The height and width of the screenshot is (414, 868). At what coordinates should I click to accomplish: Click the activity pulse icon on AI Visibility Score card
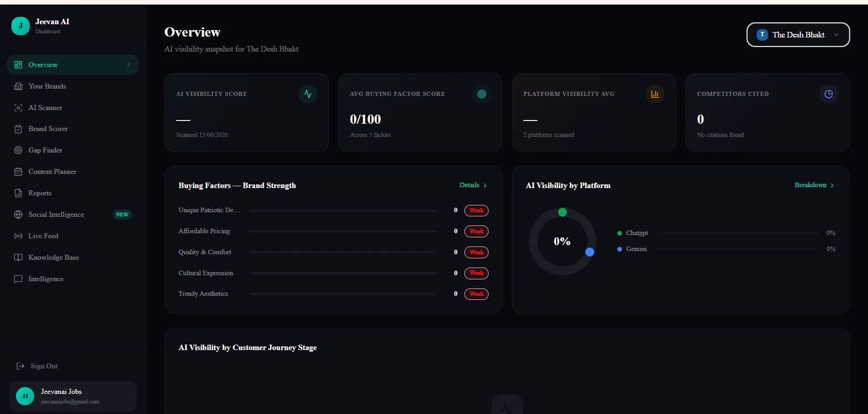coord(308,94)
